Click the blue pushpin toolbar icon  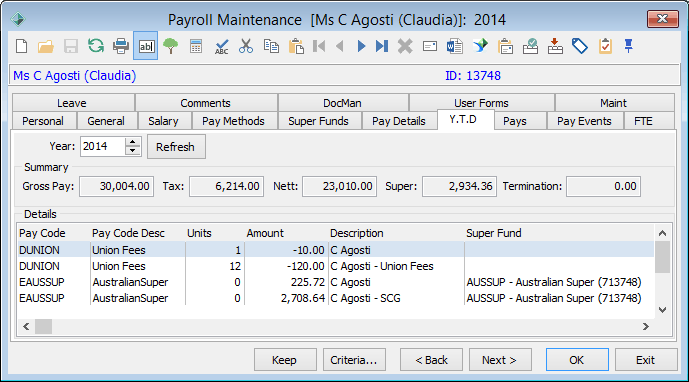[x=628, y=46]
